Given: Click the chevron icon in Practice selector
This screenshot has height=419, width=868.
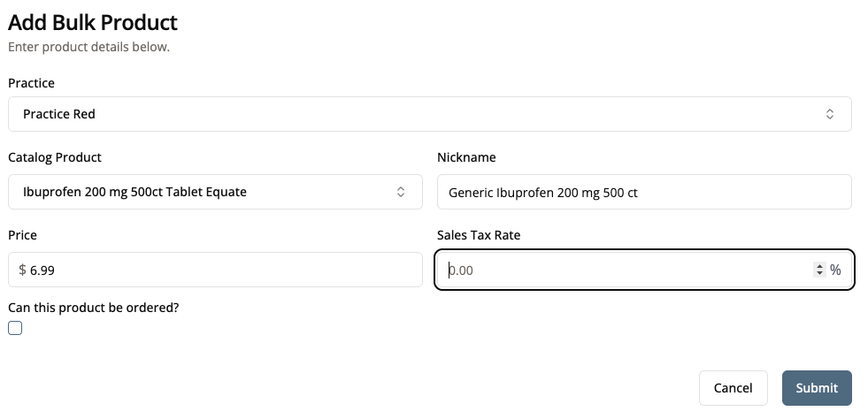Looking at the screenshot, I should pyautogui.click(x=829, y=114).
